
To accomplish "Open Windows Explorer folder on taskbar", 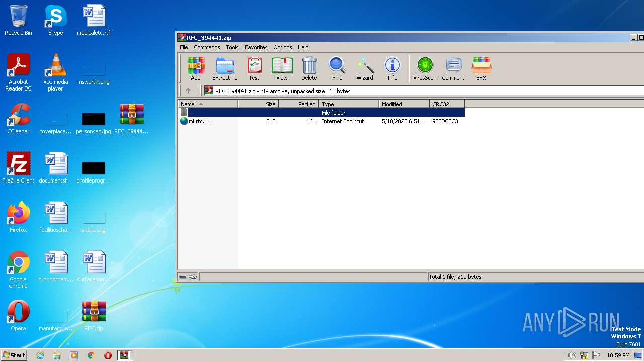I will [57, 355].
